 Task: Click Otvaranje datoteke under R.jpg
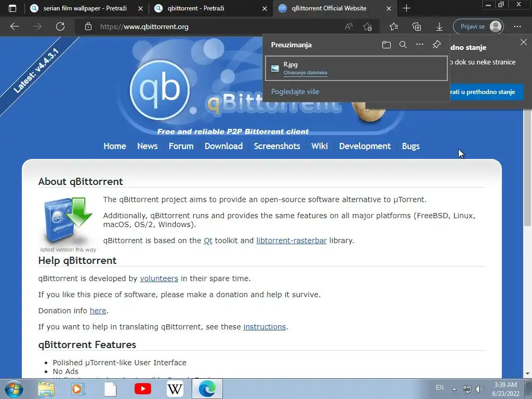coord(305,73)
